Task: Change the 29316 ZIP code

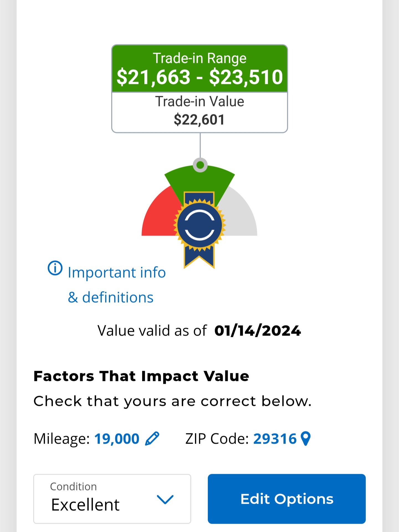Action: pos(275,439)
